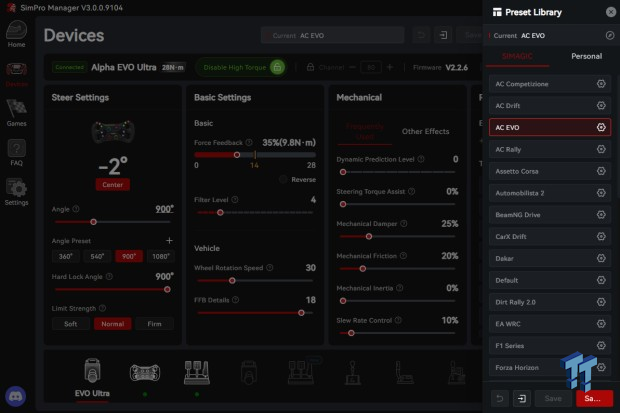Open Default preset settings gear
The width and height of the screenshot is (620, 413).
coord(601,280)
